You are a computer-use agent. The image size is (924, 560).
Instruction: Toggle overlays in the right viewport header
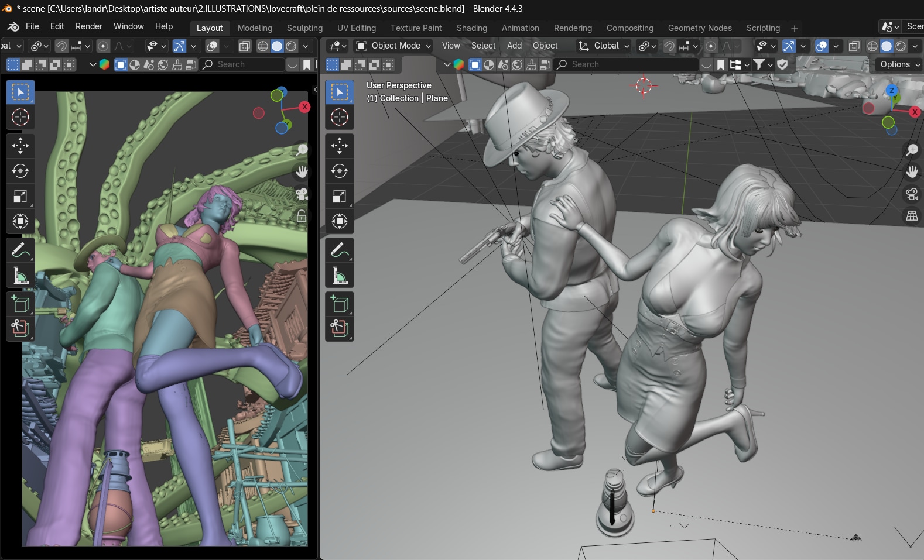pos(822,46)
